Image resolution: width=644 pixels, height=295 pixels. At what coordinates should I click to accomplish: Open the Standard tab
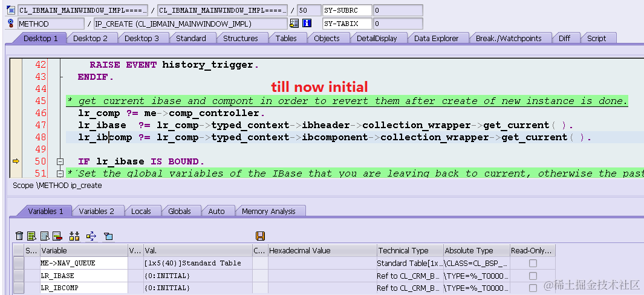(191, 38)
